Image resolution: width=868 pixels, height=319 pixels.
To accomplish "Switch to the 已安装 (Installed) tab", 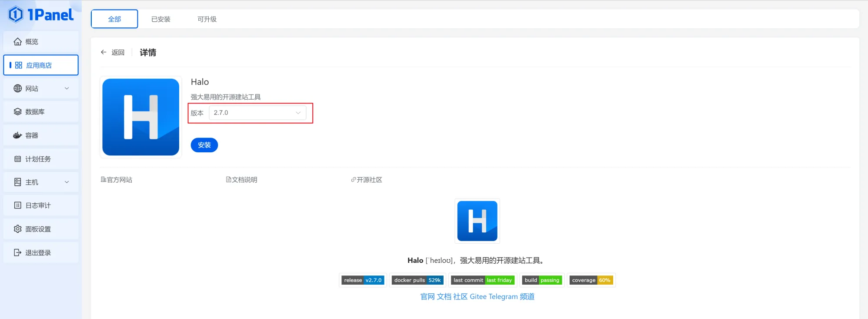I will 160,19.
